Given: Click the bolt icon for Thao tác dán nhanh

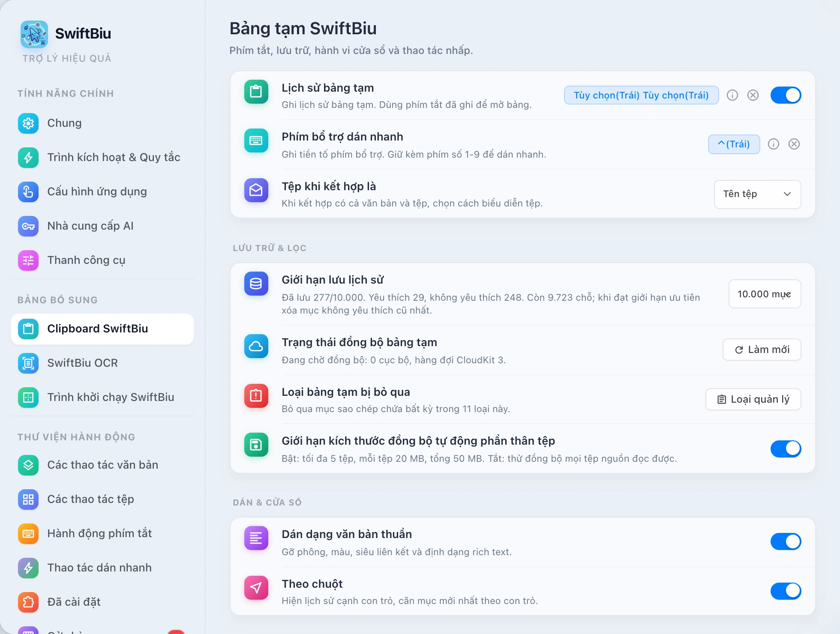Looking at the screenshot, I should coord(28,568).
